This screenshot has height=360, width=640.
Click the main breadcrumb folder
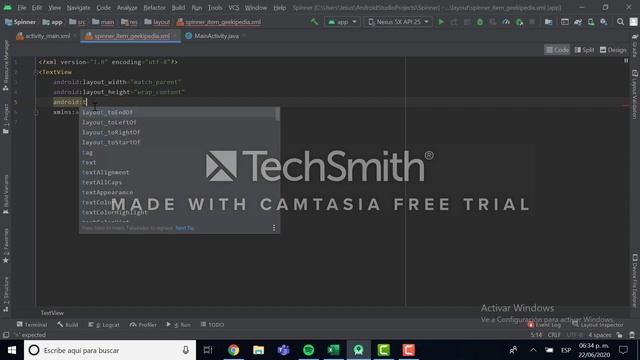coord(103,22)
